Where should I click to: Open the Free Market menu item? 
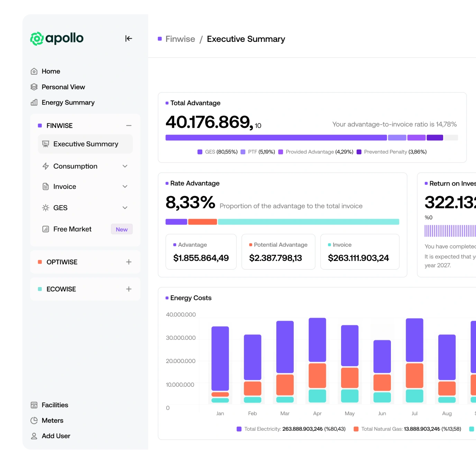coord(72,229)
